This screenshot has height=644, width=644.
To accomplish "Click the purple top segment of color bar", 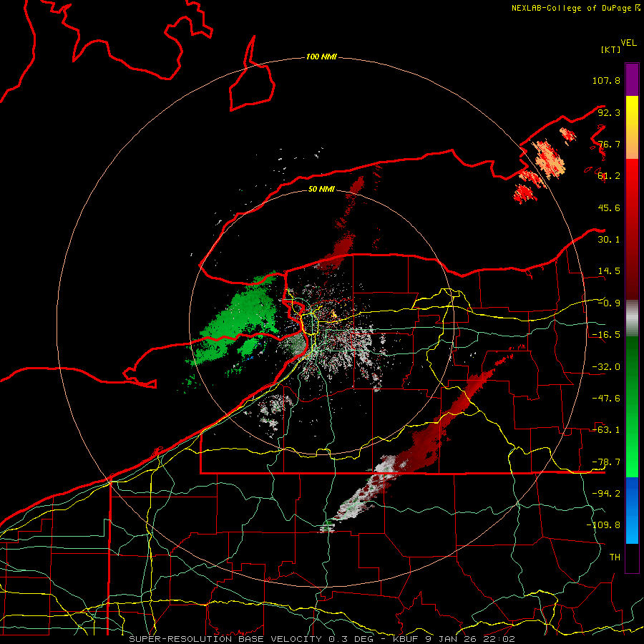I will coord(632,79).
